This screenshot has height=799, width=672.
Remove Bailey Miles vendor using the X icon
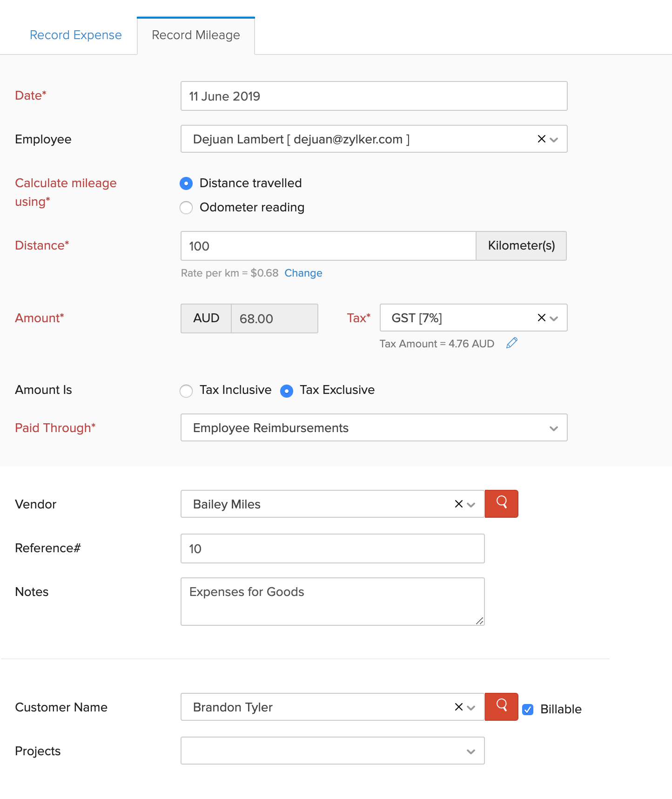pyautogui.click(x=458, y=504)
